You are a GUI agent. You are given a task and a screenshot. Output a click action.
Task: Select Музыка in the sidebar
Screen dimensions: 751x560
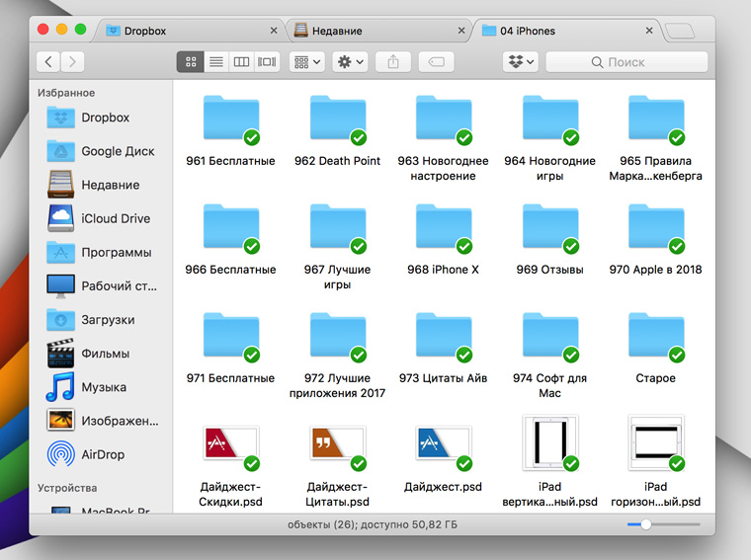point(104,387)
